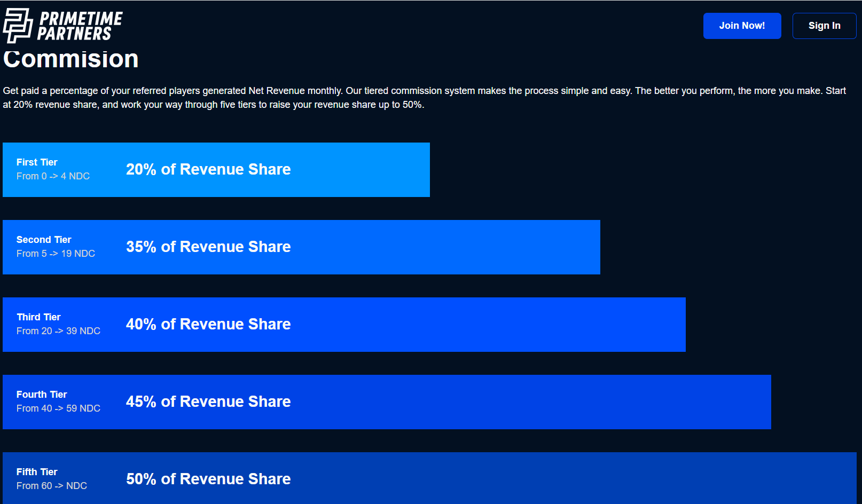Click the 35% of Revenue Share text
This screenshot has height=504, width=862.
pos(208,247)
